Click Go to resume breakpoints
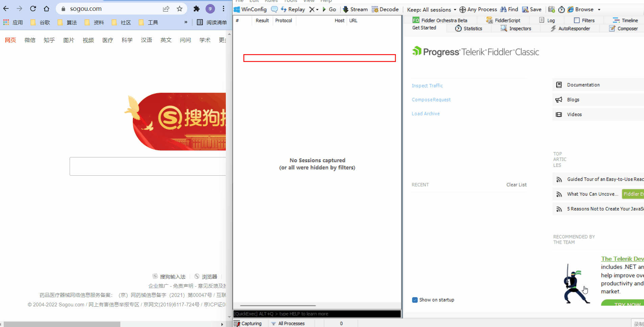644x327 pixels. (x=329, y=9)
